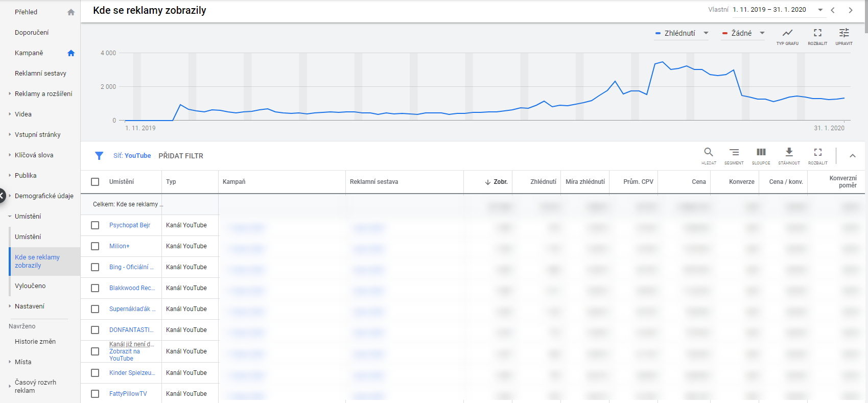Image resolution: width=868 pixels, height=403 pixels.
Task: Sort by Konverze column header
Action: 742,182
